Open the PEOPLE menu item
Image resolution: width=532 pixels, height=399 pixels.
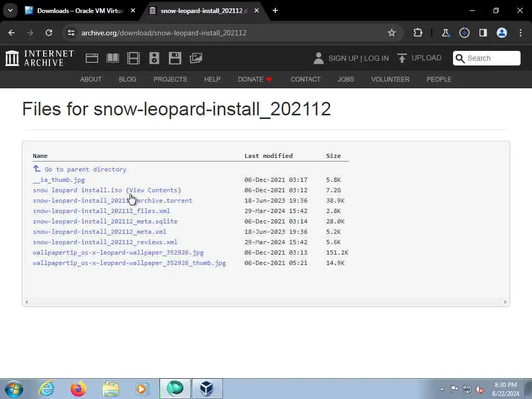(439, 79)
